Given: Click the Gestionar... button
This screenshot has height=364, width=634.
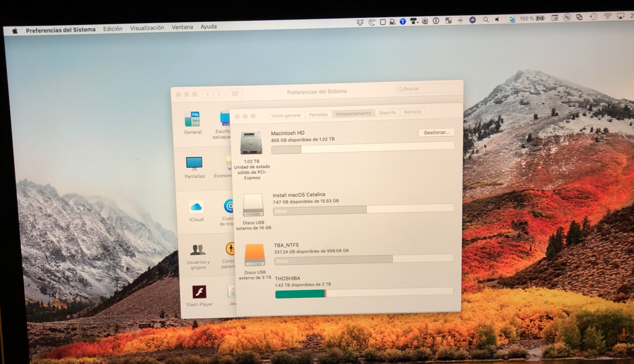Looking at the screenshot, I should [436, 132].
